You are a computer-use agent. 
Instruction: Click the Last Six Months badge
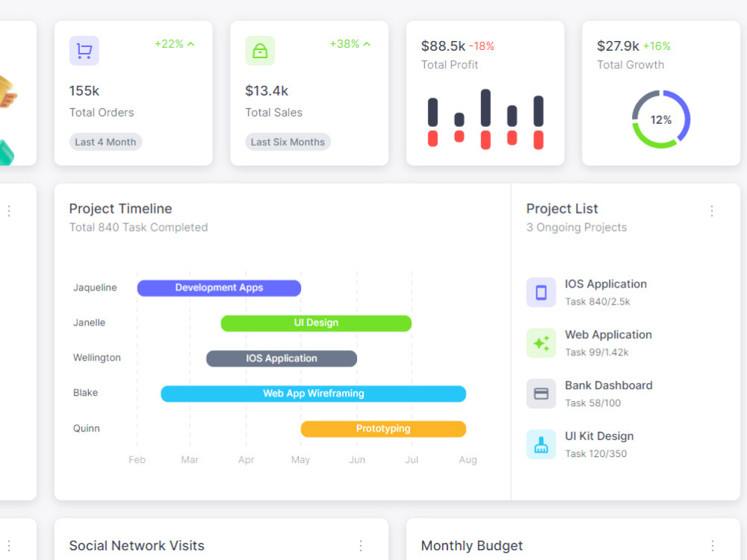tap(288, 142)
